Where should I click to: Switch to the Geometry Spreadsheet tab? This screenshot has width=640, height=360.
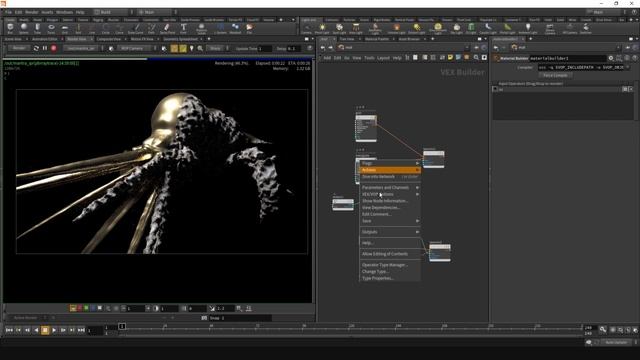[x=180, y=39]
